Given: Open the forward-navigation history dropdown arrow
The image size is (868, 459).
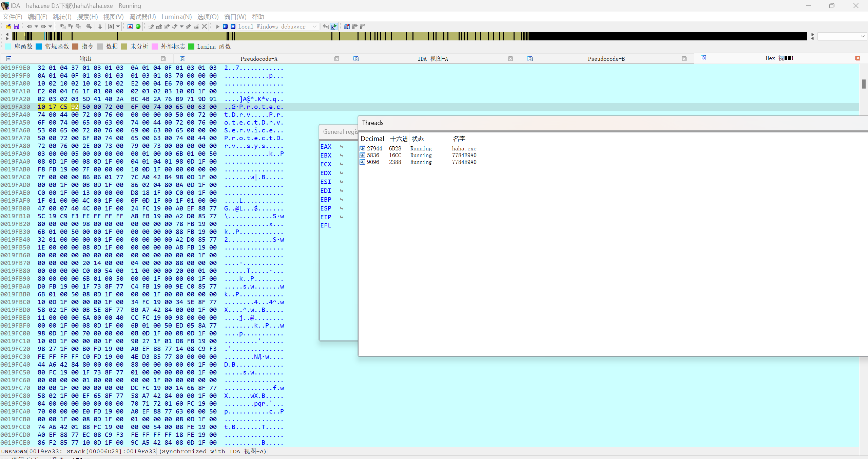Looking at the screenshot, I should pyautogui.click(x=51, y=26).
